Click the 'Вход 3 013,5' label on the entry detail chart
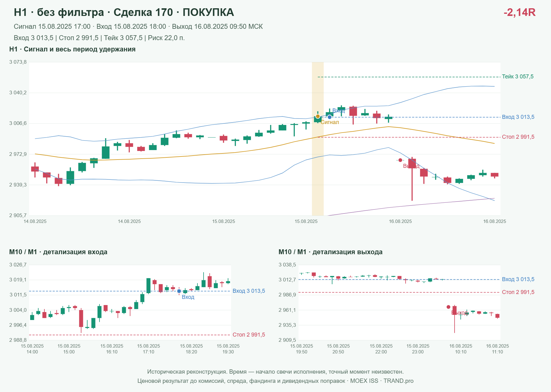This screenshot has width=551, height=392. 249,291
